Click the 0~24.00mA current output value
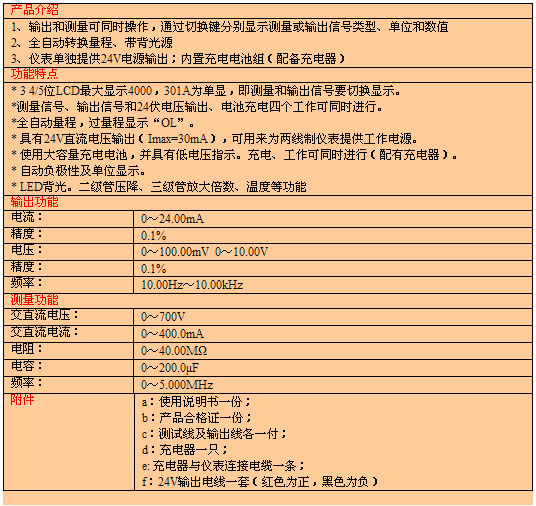Viewport: 536px width, 506px height. (172, 219)
